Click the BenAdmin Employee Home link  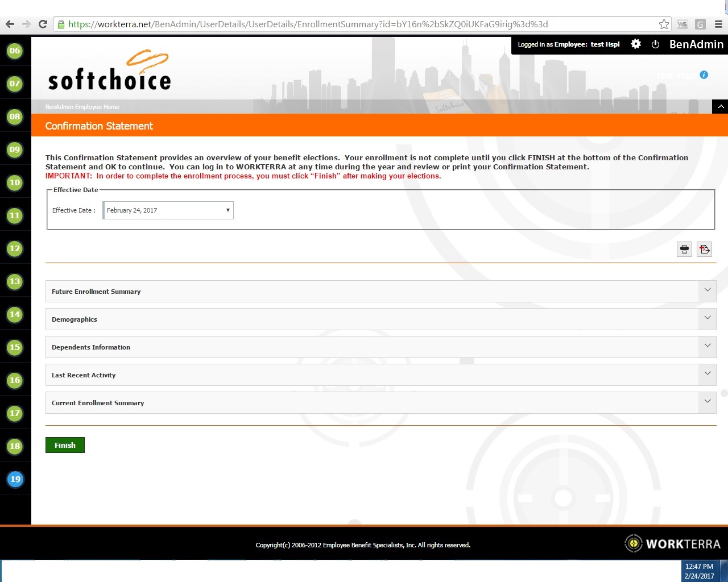82,107
